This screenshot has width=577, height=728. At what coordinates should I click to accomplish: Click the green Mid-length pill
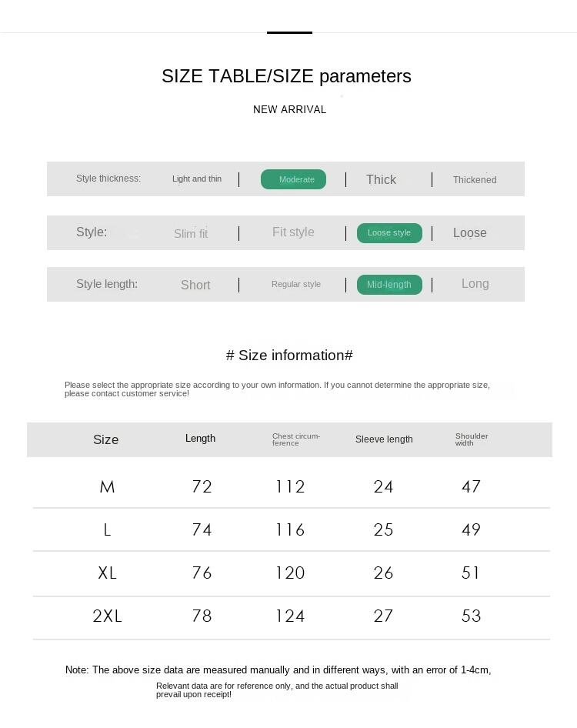[x=389, y=285]
